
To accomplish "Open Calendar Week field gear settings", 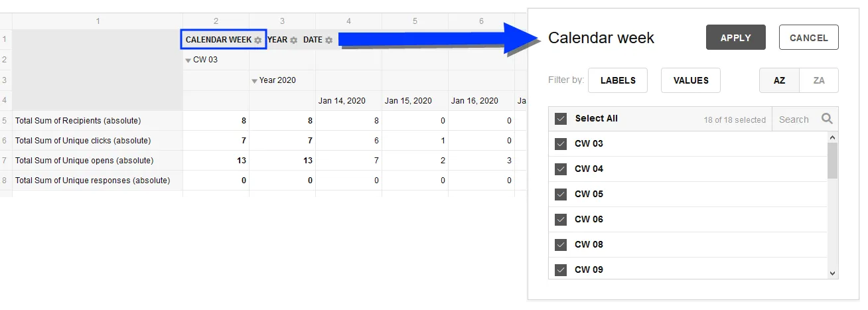I will click(x=257, y=40).
